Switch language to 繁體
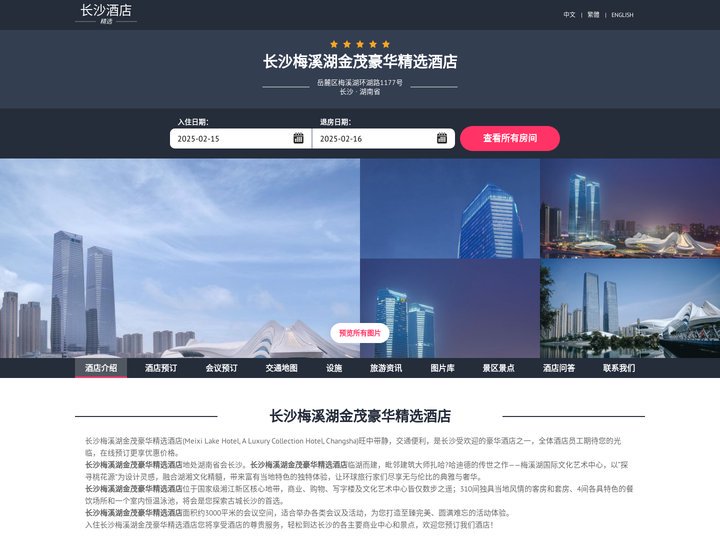 pyautogui.click(x=593, y=15)
